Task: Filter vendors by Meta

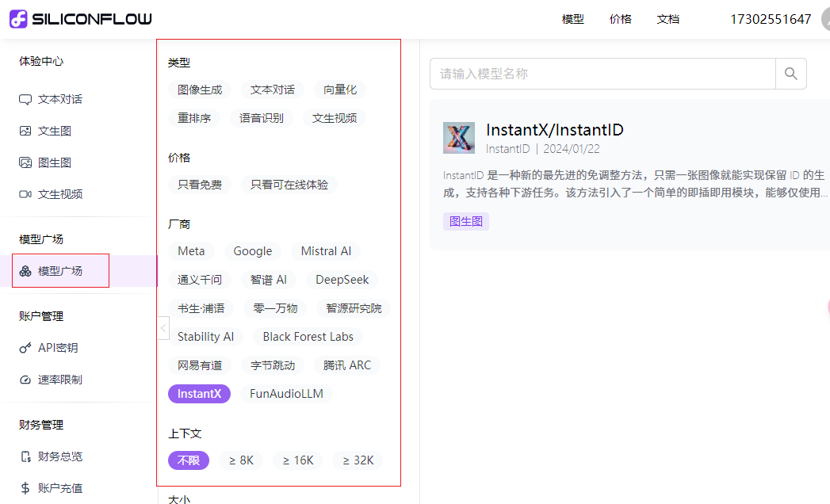Action: 191,251
